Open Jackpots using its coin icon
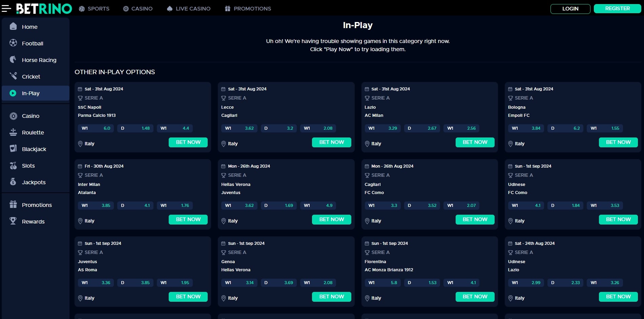 point(13,182)
